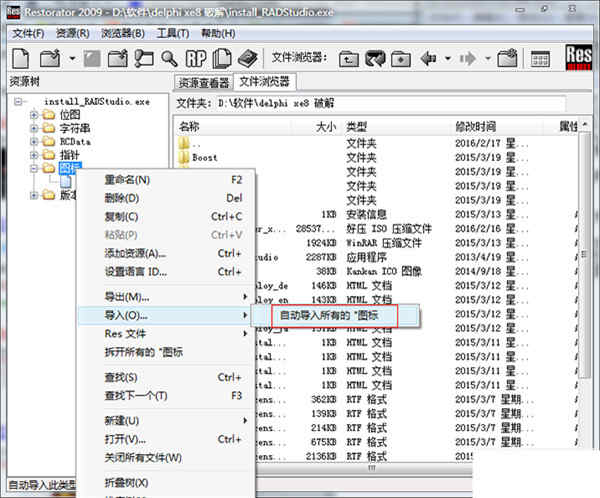Choose 查找(S) from context menu
Screen dimensions: 600x498
point(166,377)
